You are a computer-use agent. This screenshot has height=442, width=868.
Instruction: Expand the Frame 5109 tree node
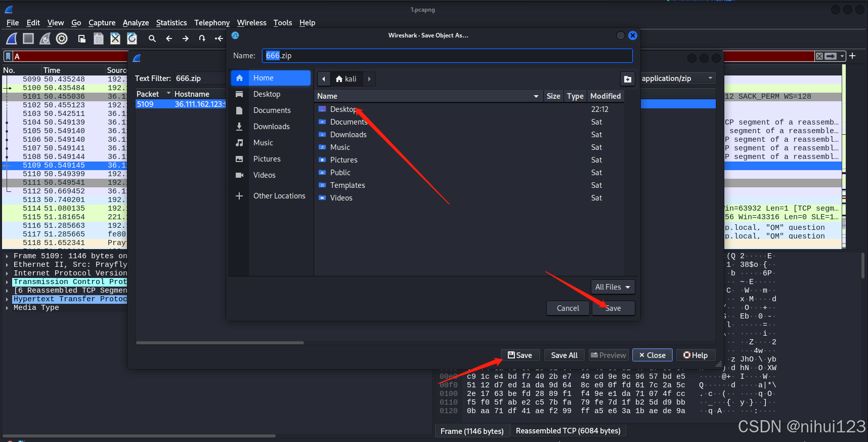pyautogui.click(x=7, y=256)
